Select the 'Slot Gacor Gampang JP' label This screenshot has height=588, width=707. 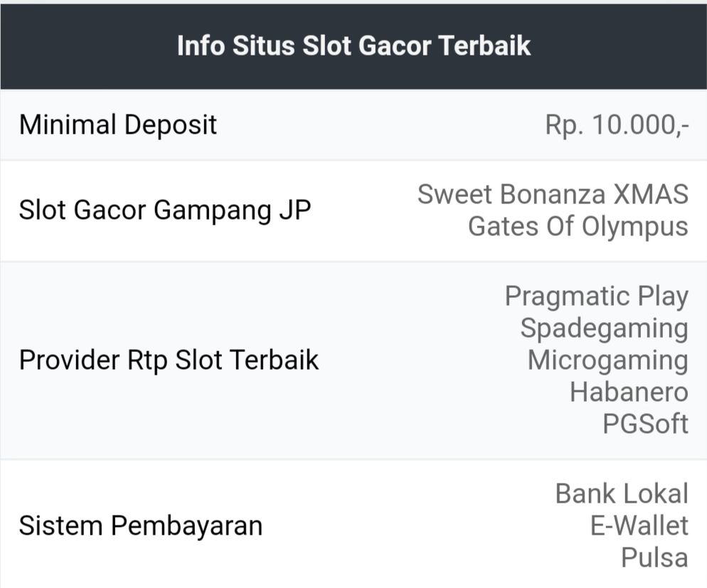point(165,210)
